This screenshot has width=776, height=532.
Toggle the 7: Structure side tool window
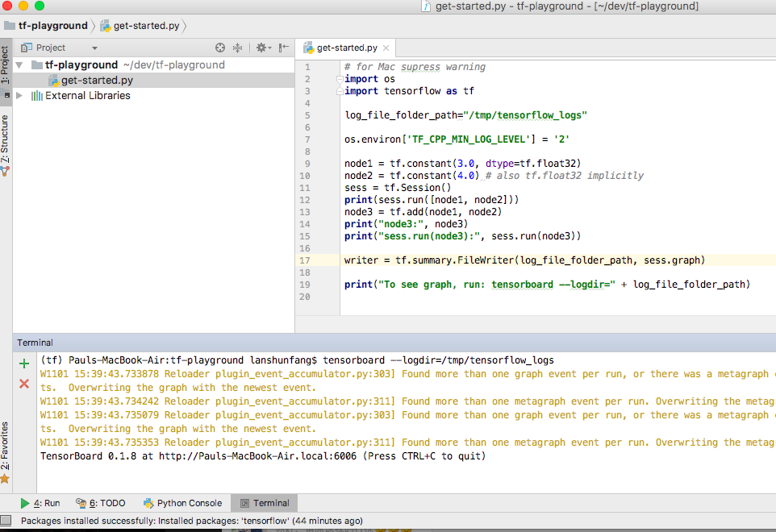(x=6, y=144)
